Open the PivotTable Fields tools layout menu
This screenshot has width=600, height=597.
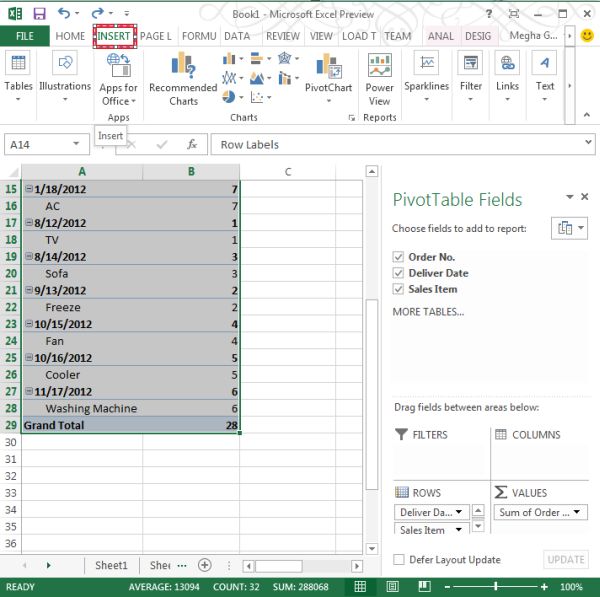coord(569,228)
